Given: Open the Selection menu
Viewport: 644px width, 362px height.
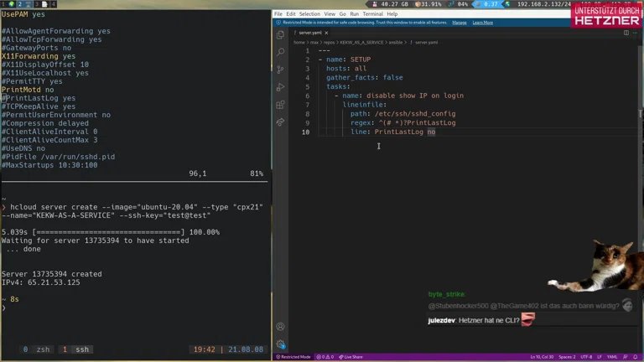Looking at the screenshot, I should click(x=309, y=14).
